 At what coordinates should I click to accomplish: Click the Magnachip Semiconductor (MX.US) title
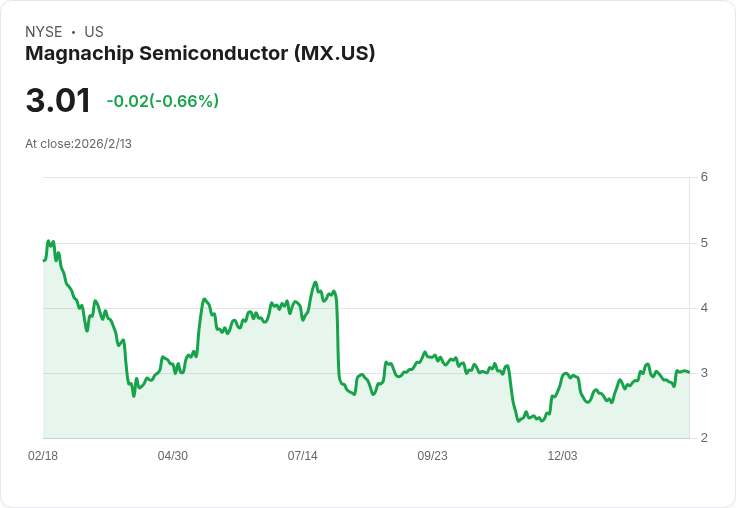[x=200, y=53]
